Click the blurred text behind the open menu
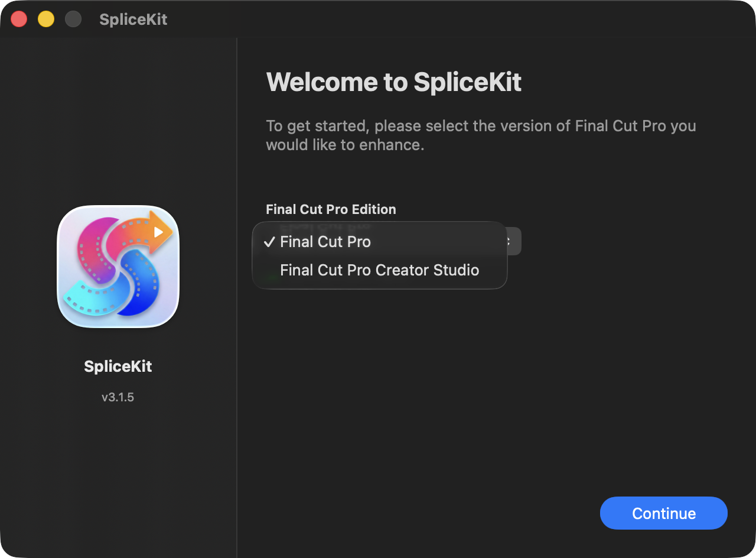 point(325,226)
